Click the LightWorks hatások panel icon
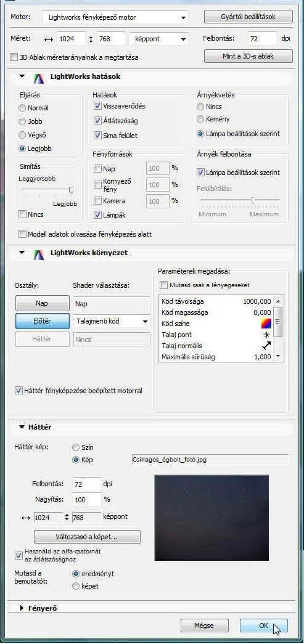Viewport: 304px width, 644px height. point(38,77)
